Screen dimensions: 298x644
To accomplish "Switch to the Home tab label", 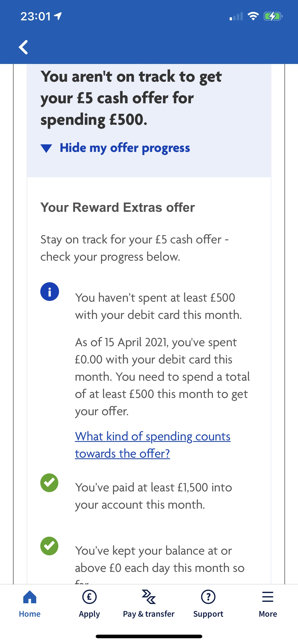I will pyautogui.click(x=30, y=614).
